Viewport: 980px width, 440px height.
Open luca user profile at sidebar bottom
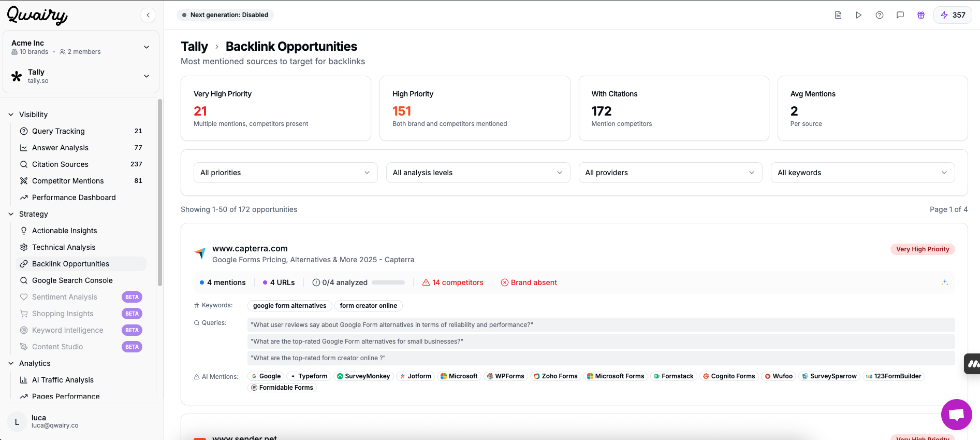81,421
